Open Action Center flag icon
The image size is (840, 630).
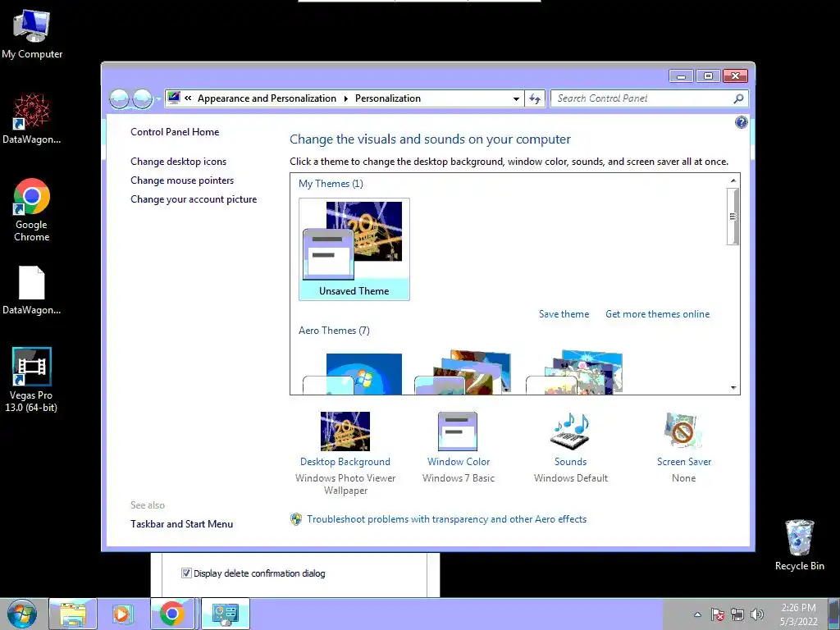(x=718, y=614)
